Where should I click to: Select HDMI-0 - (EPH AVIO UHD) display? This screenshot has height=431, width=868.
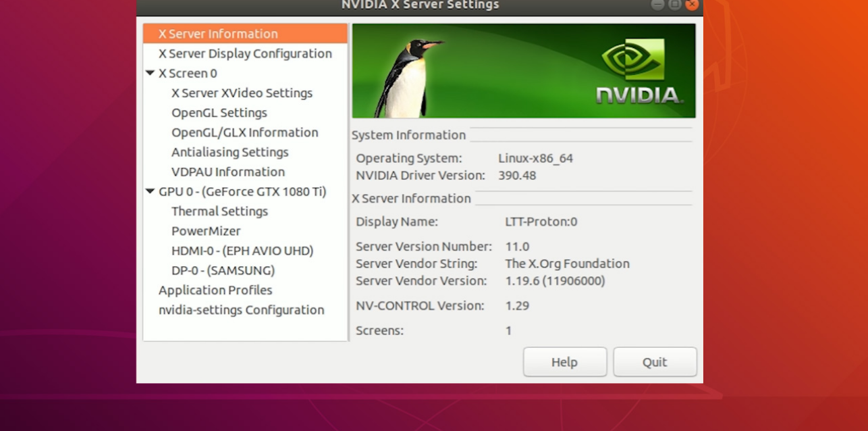click(x=242, y=251)
